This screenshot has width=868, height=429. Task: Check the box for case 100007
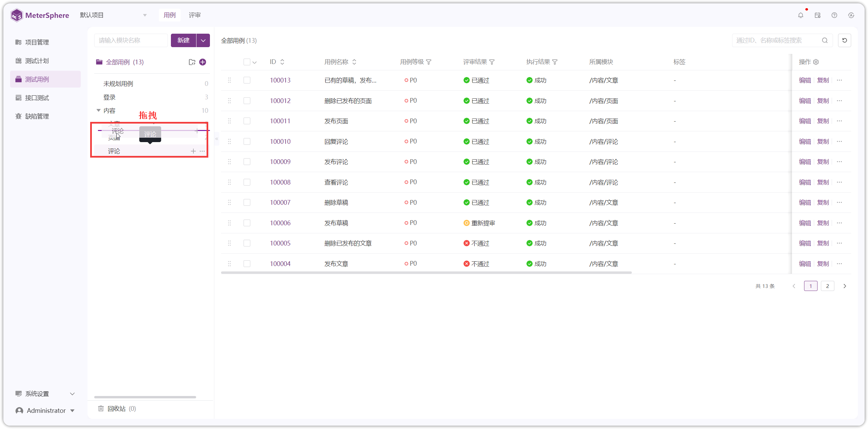[x=247, y=203]
